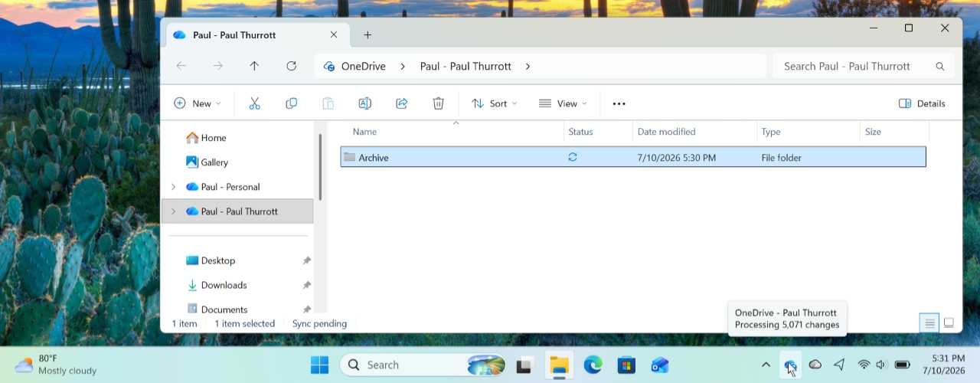The width and height of the screenshot is (980, 383).
Task: Open the Sort dropdown menu
Action: 494,103
